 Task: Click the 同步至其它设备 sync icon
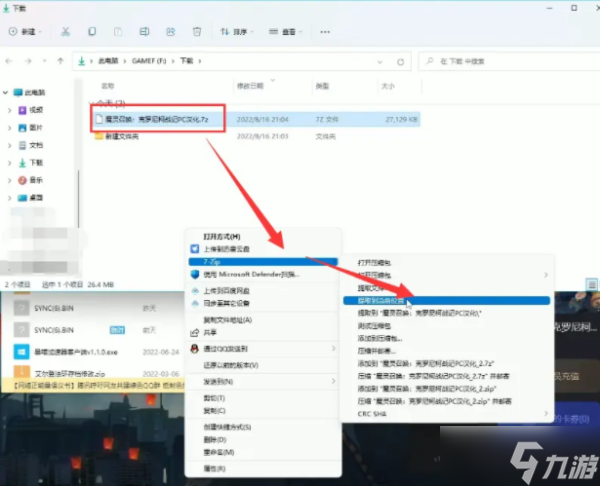click(x=195, y=303)
